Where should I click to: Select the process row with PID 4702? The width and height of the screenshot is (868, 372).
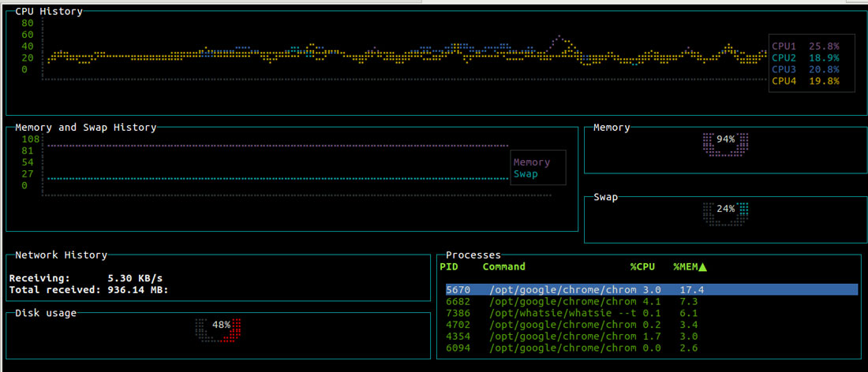[652, 325]
